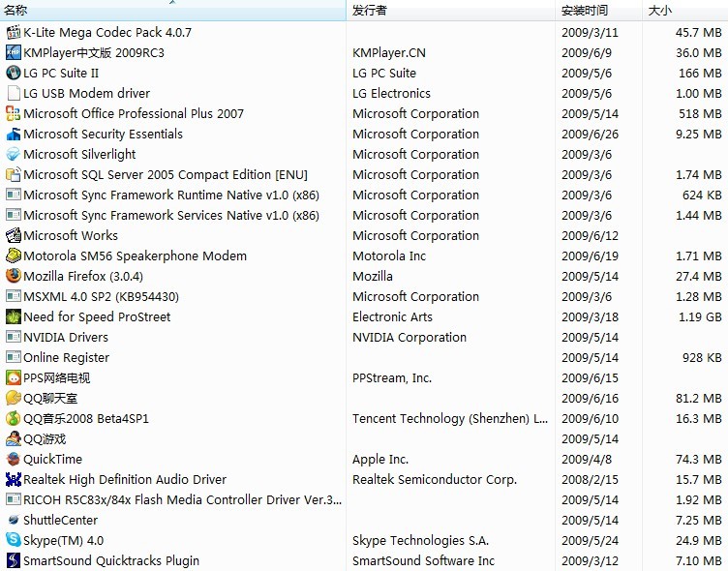Click the Mozilla Firefox icon
Image resolution: width=728 pixels, height=571 pixels.
(14, 276)
